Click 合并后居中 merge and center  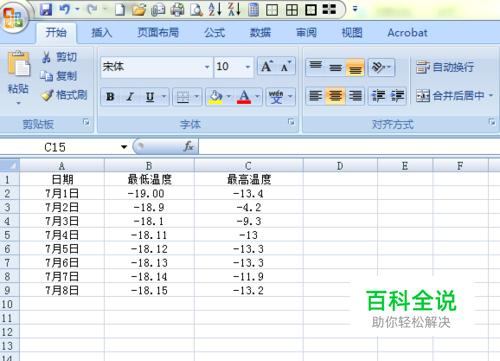[450, 96]
